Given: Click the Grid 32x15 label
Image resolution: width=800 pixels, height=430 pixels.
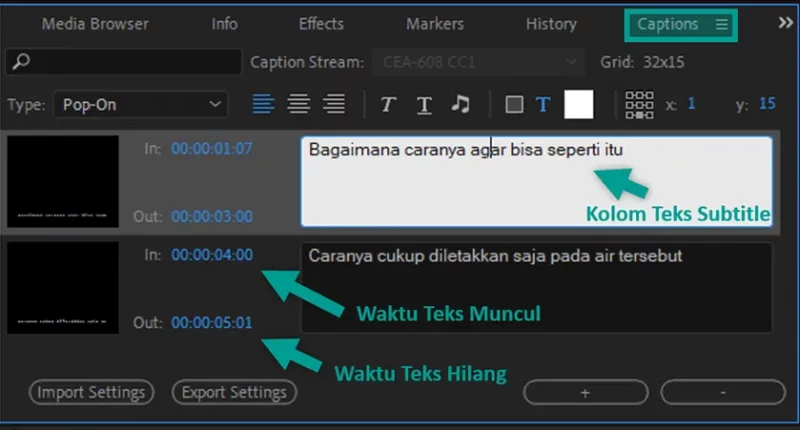Looking at the screenshot, I should click(642, 62).
